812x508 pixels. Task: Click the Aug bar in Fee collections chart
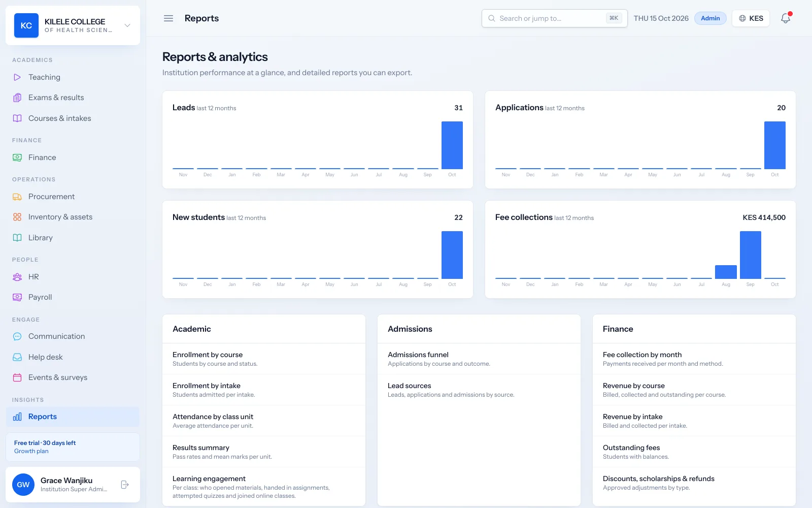726,272
